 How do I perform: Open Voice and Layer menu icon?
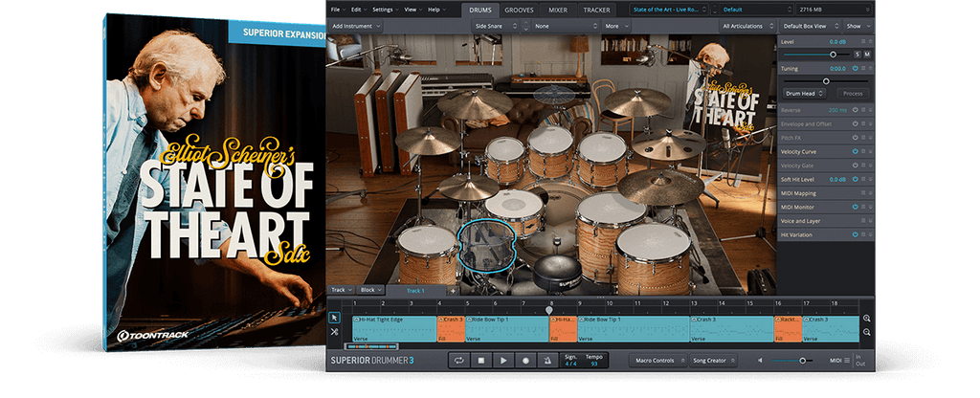pos(863,221)
